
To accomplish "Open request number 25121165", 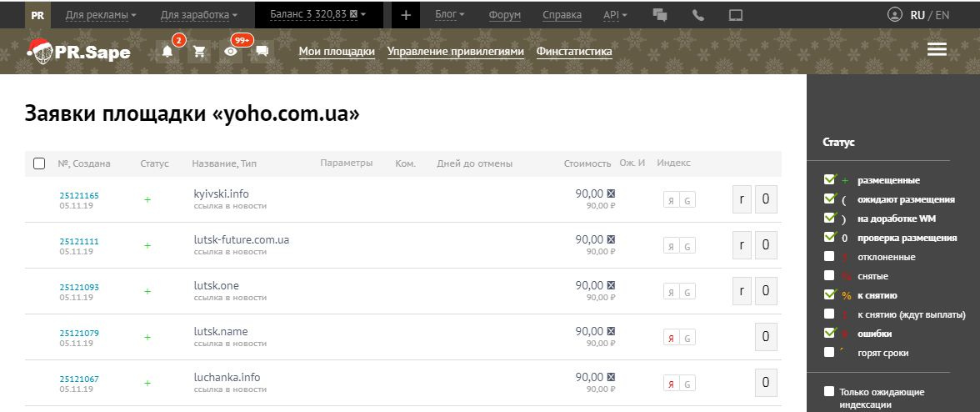I will point(79,195).
